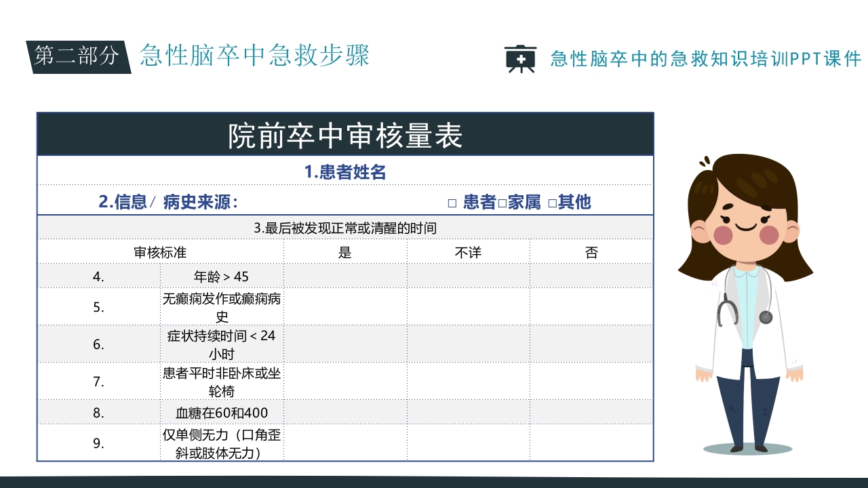Click the 急性脑卒中的急救知识培训PPT课件 text
The width and height of the screenshot is (868, 488).
(x=704, y=59)
